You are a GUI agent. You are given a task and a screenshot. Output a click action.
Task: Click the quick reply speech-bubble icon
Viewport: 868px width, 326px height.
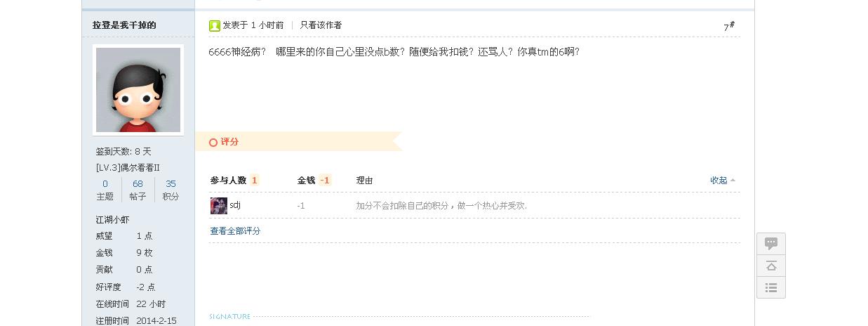(x=770, y=244)
